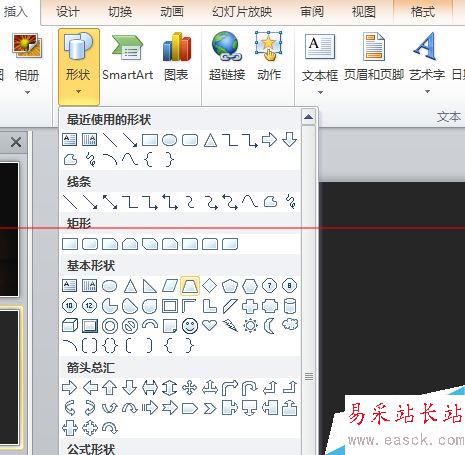Choose the Can cylinder shape
This screenshot has width=465, height=455.
coord(290,306)
